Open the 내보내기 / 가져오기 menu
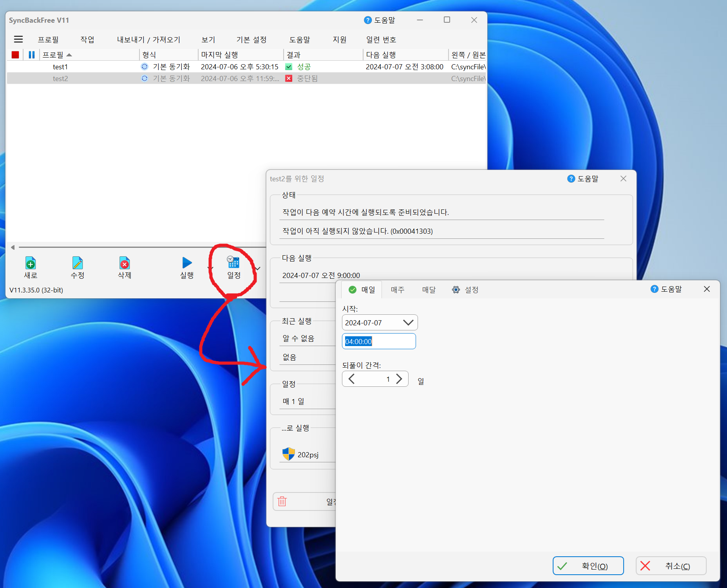 [149, 40]
